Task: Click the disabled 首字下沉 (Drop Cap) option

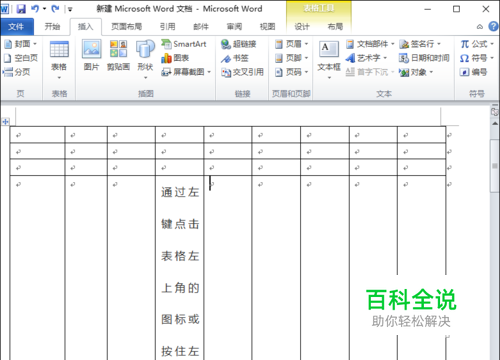Action: pyautogui.click(x=370, y=72)
